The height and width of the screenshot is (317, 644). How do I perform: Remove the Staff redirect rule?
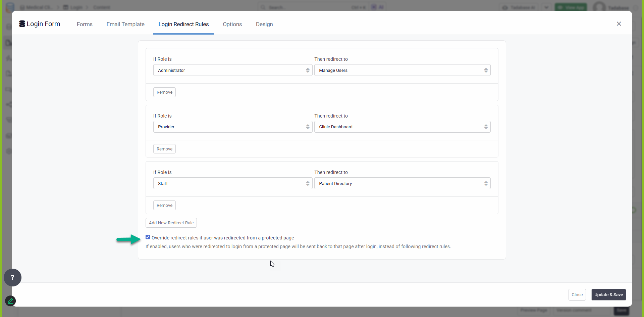coord(164,206)
